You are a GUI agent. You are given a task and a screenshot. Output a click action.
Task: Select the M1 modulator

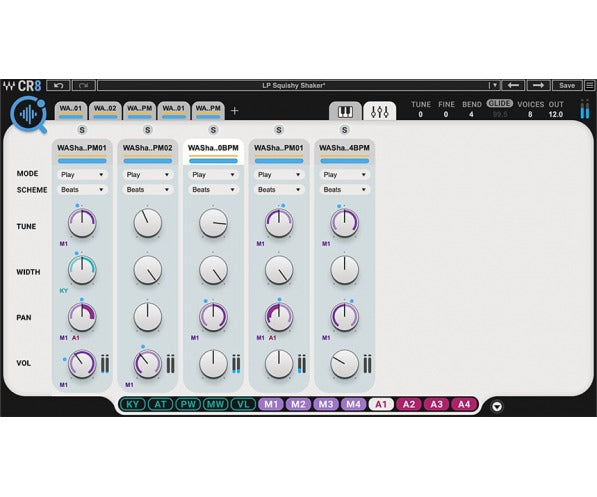[x=271, y=404]
